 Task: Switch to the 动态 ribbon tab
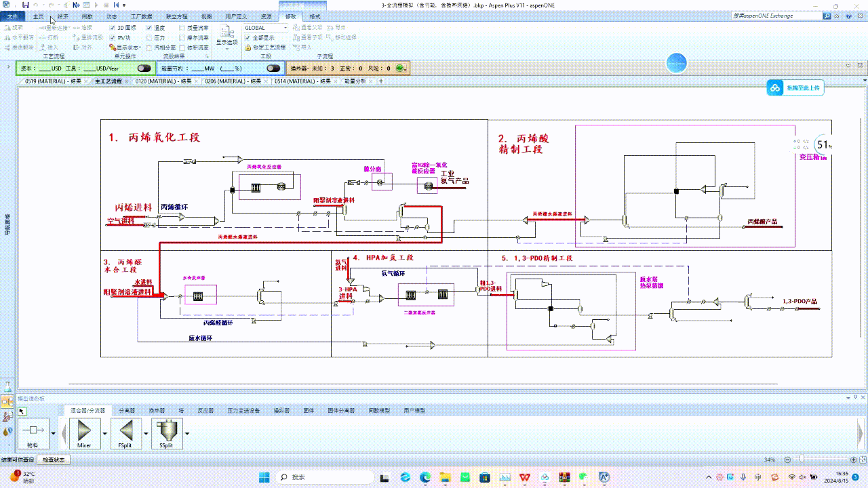[x=112, y=16]
